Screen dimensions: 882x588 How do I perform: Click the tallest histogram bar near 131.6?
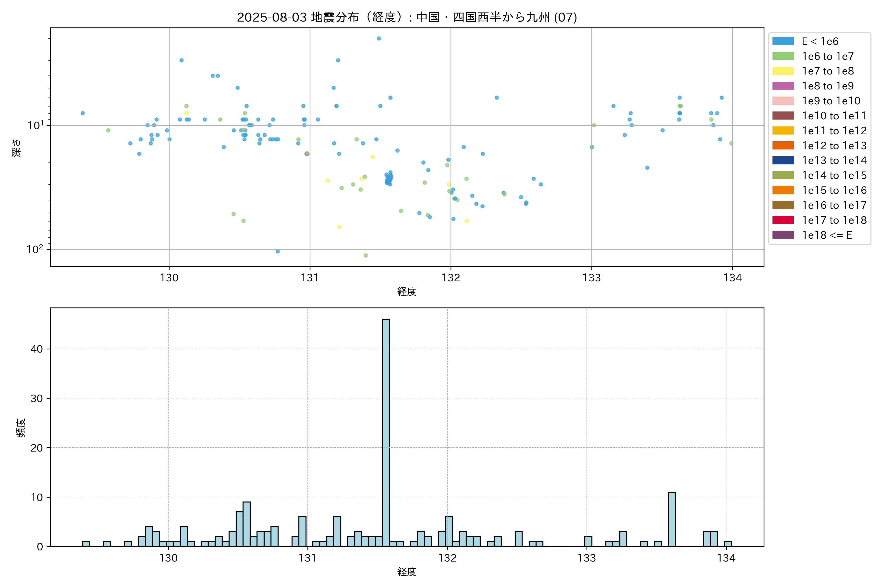386,431
